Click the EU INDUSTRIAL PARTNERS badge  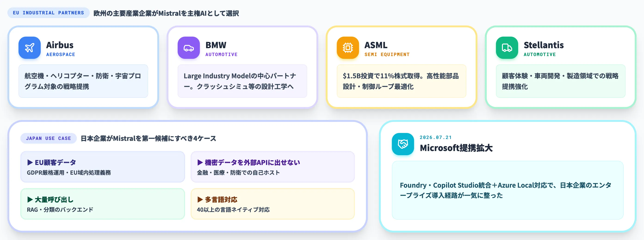click(x=49, y=13)
